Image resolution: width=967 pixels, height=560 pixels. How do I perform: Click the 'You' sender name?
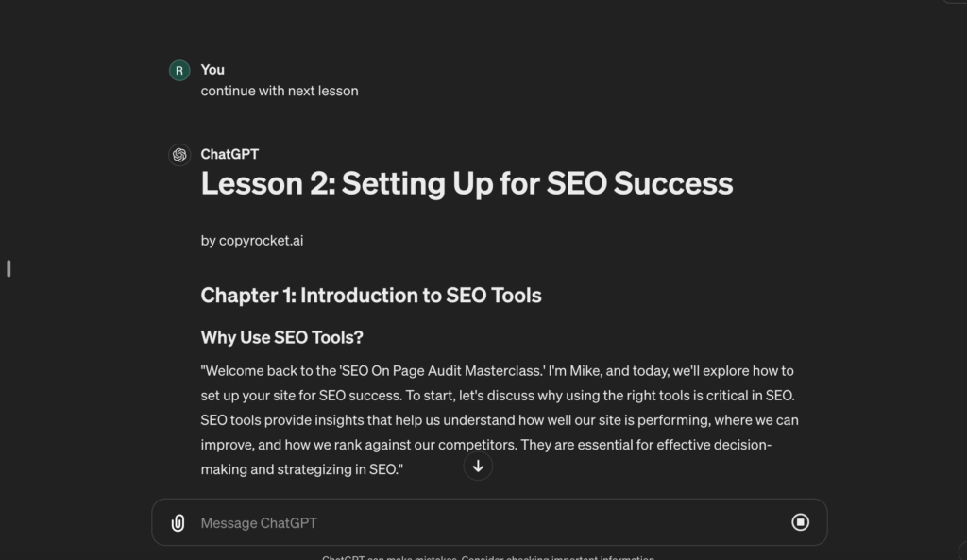212,70
